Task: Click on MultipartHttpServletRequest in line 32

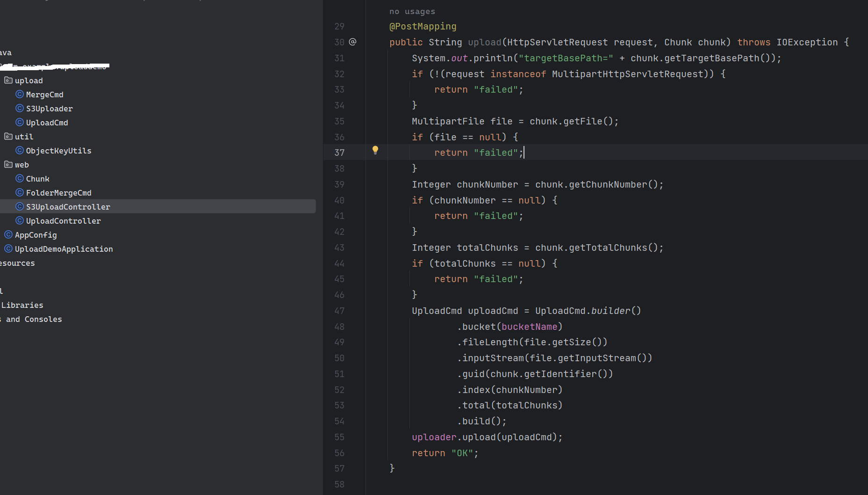Action: coord(628,74)
